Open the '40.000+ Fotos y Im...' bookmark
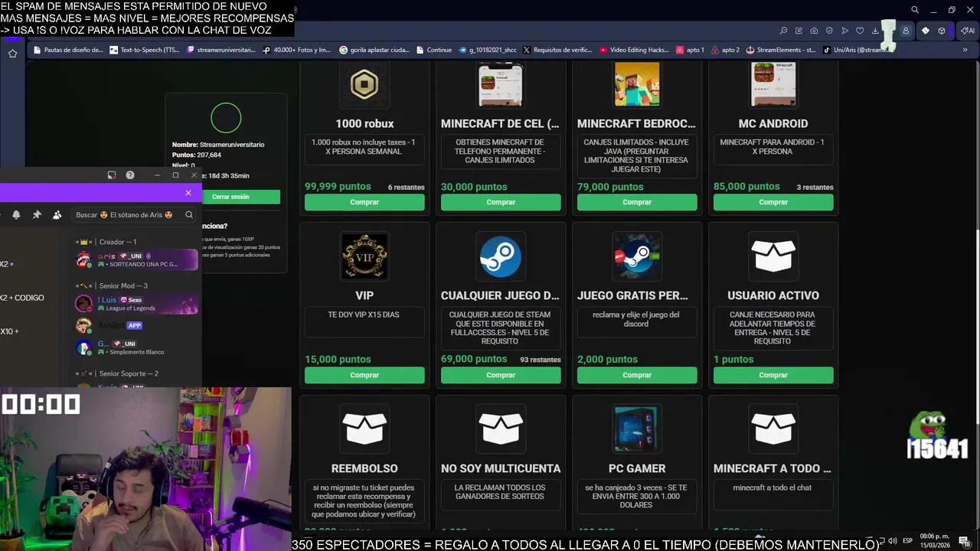The width and height of the screenshot is (980, 551). pos(296,50)
